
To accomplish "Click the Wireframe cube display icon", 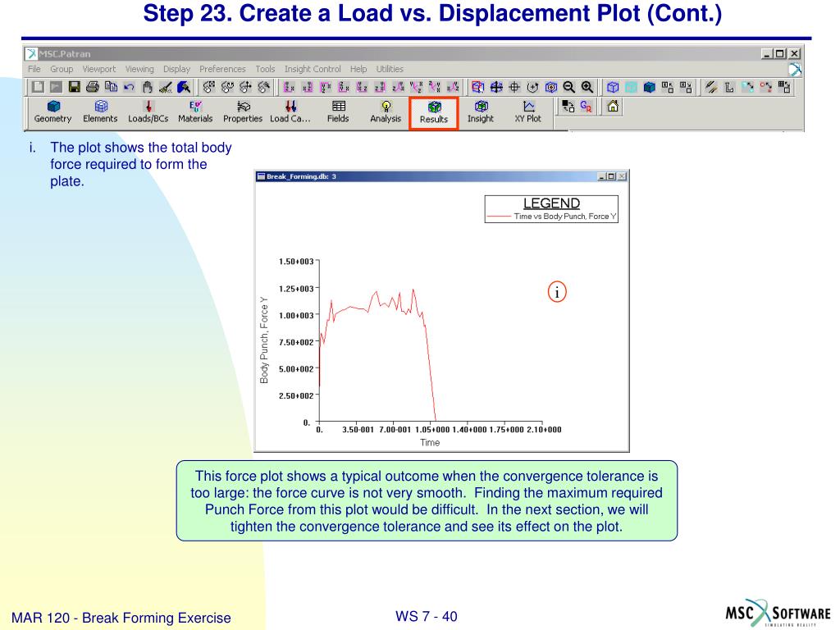I will [613, 86].
